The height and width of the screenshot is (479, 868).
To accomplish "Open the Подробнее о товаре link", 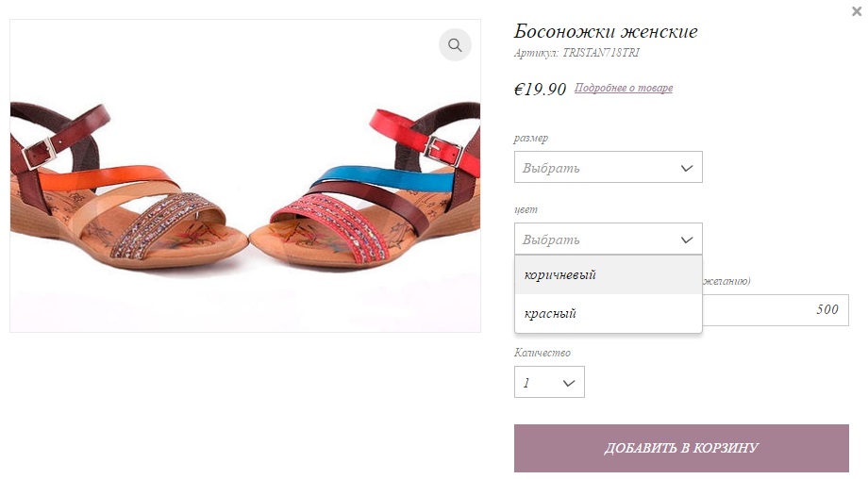I will [x=624, y=89].
